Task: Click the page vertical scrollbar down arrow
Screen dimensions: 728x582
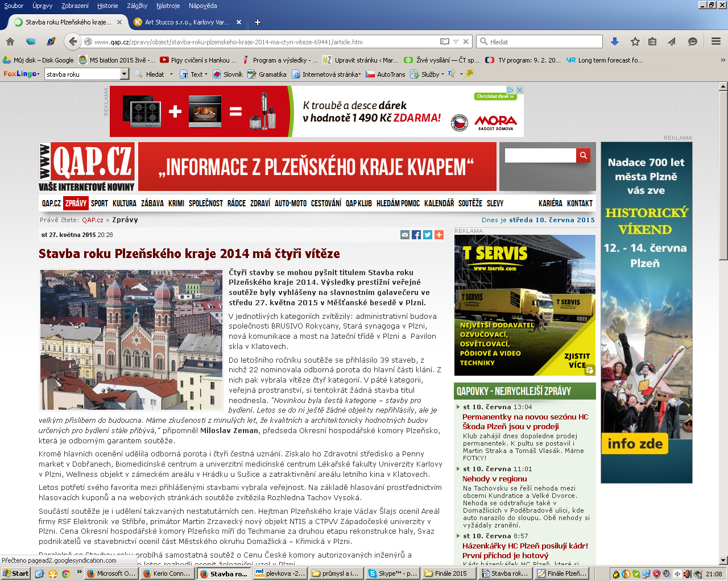Action: (723, 560)
